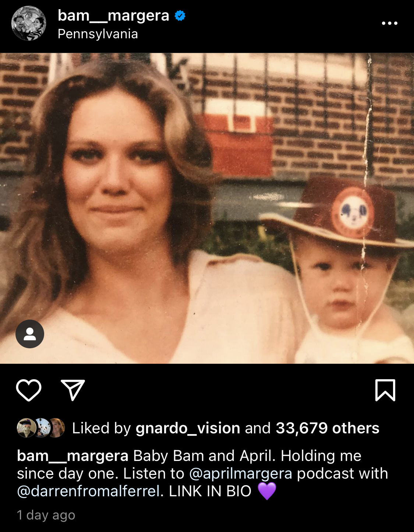Click first liker avatar thumbnail
The height and width of the screenshot is (532, 414).
point(26,428)
